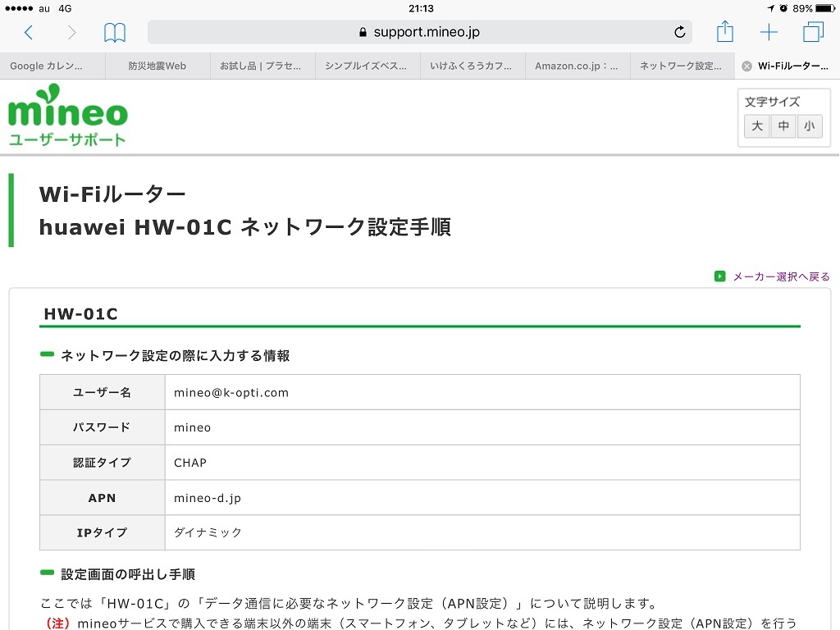Switch to the 防災地震Web tab

[x=157, y=66]
